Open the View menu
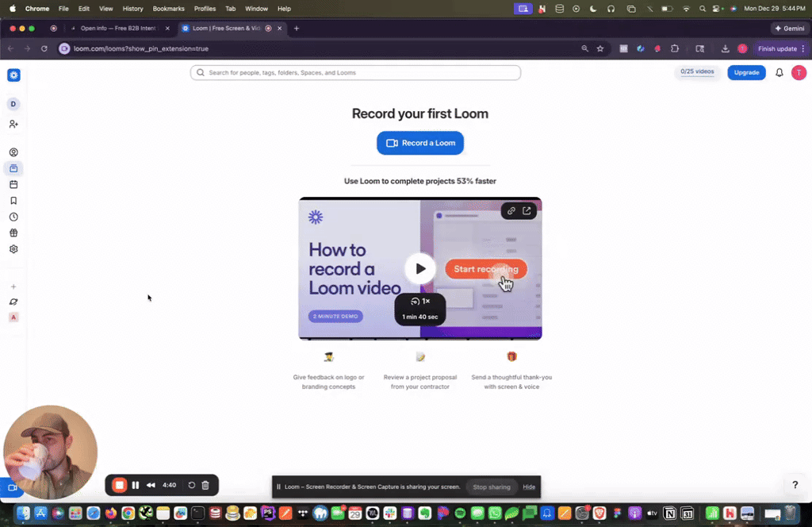This screenshot has height=527, width=812. 105,9
